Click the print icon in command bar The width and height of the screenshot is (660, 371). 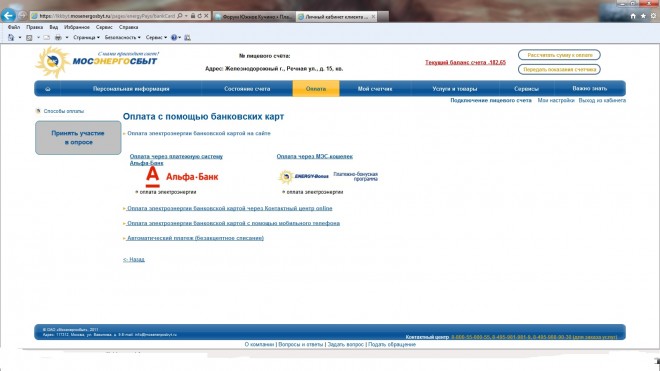[x=58, y=37]
